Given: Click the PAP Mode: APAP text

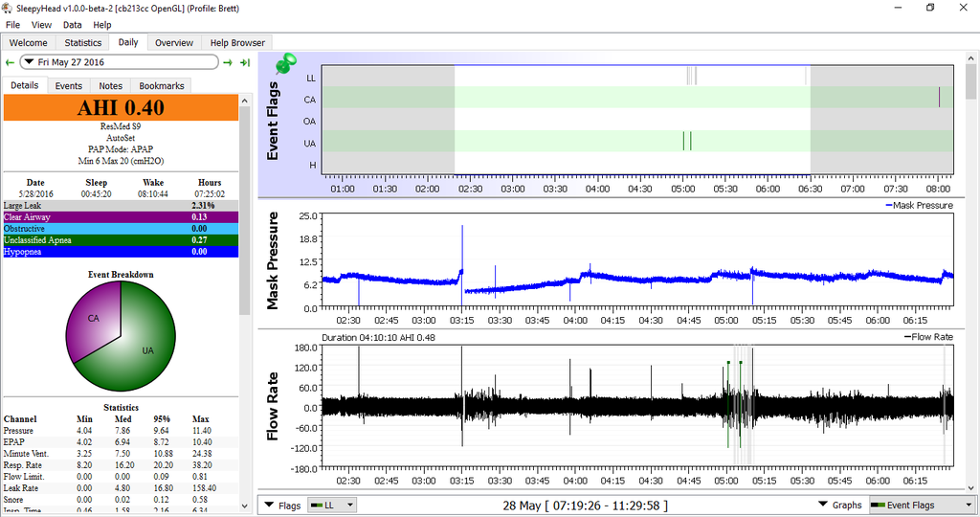Looking at the screenshot, I should 121,149.
